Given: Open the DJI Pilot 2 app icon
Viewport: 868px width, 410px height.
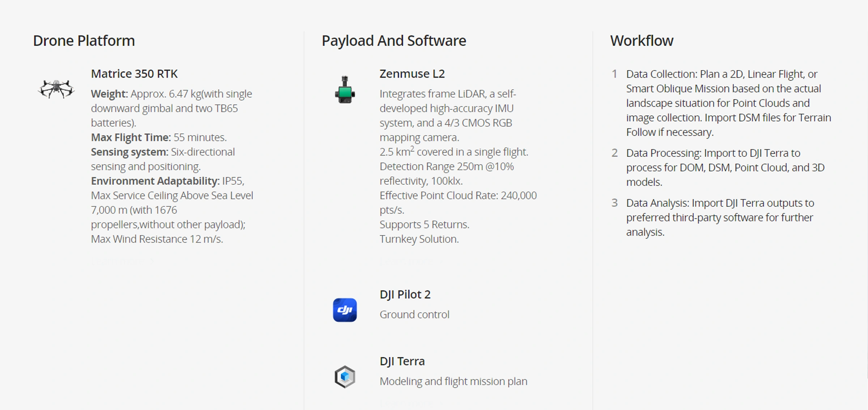Looking at the screenshot, I should [x=345, y=310].
